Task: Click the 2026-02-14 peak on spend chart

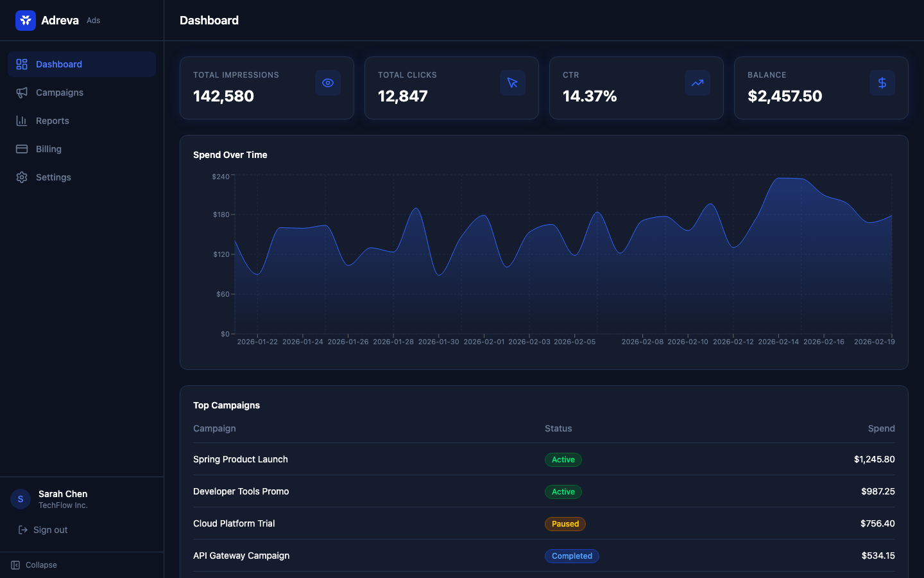Action: tap(779, 179)
